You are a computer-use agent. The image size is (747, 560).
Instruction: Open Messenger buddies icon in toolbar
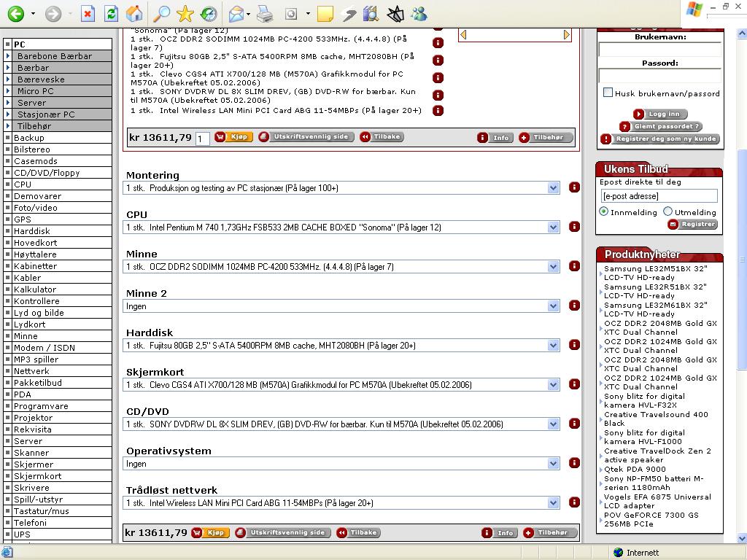tap(419, 14)
